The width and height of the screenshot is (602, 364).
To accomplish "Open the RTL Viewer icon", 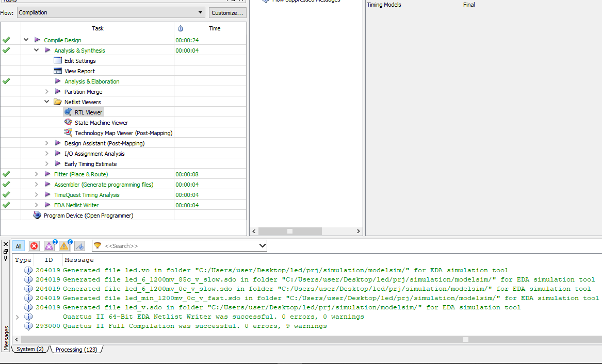I will (x=68, y=112).
